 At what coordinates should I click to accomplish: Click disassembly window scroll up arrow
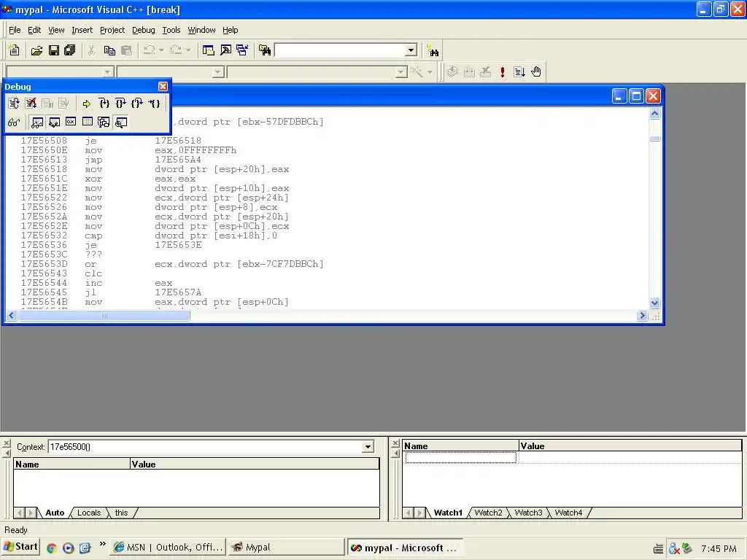(x=654, y=113)
